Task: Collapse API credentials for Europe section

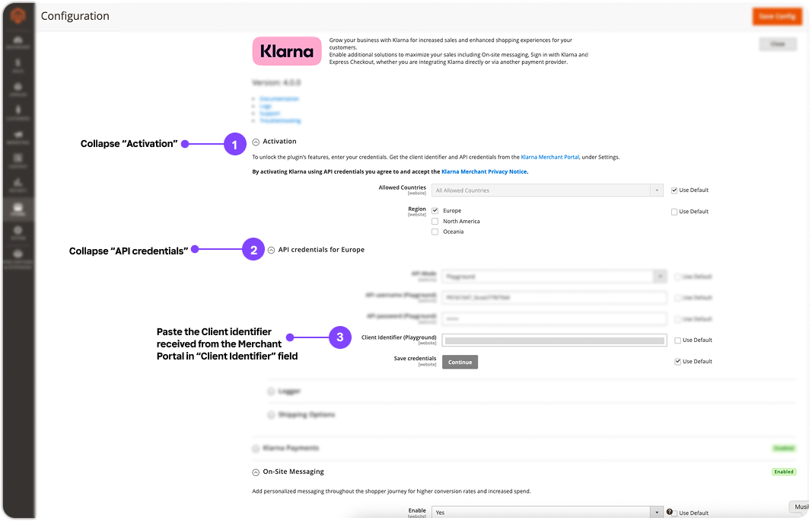Action: click(272, 250)
